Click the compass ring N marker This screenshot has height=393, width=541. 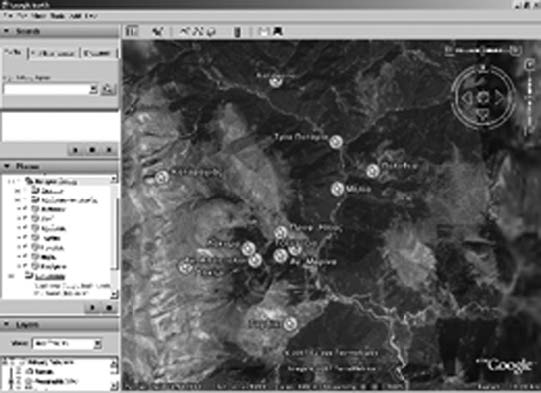(483, 67)
